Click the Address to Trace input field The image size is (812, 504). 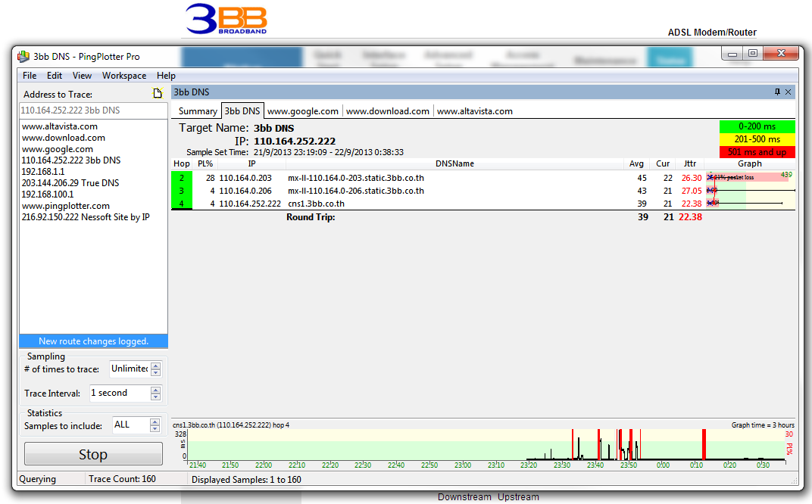pyautogui.click(x=93, y=110)
